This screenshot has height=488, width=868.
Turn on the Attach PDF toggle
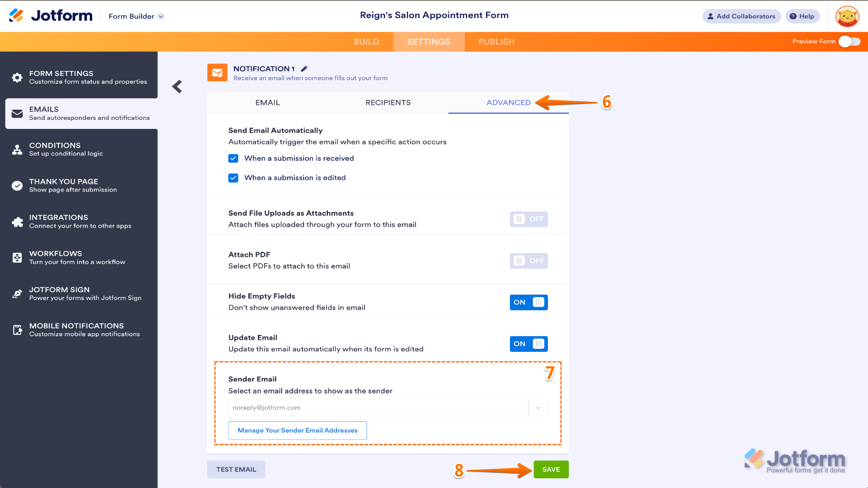[x=529, y=261]
